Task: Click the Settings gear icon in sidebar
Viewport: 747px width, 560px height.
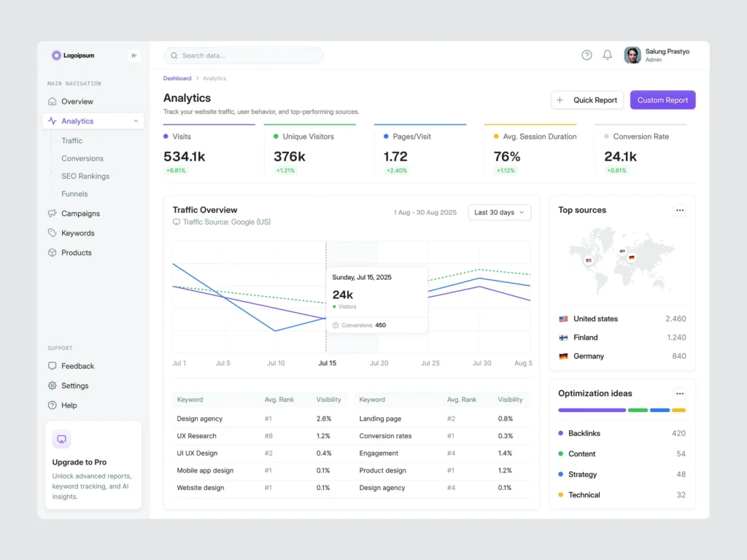Action: 52,386
